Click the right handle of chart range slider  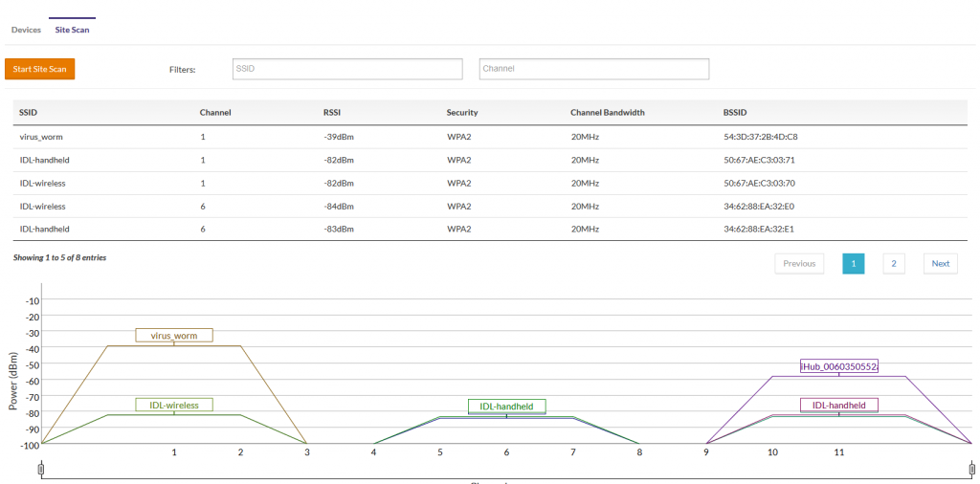point(972,469)
